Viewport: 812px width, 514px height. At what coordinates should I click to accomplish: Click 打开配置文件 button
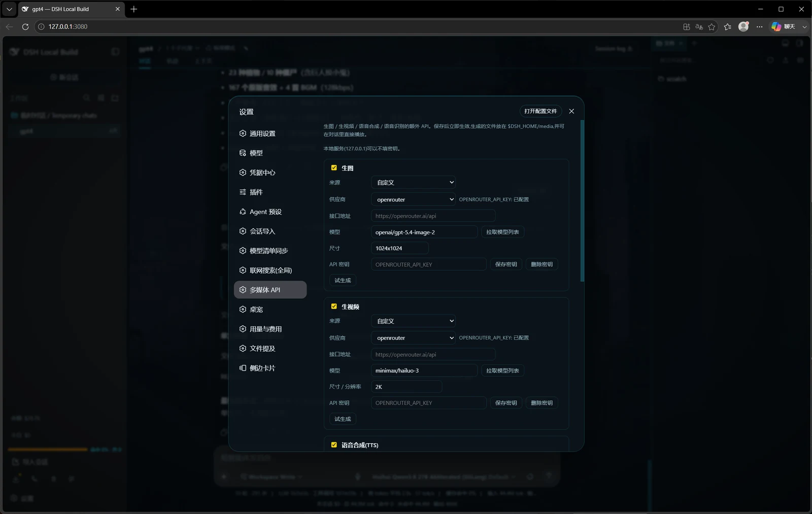[x=540, y=111]
